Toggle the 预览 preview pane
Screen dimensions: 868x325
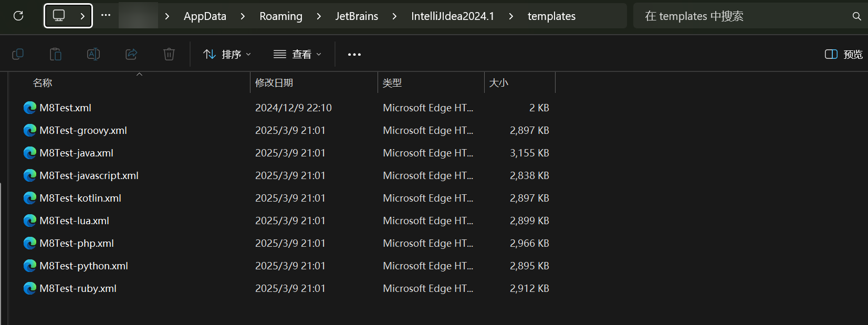coord(844,54)
